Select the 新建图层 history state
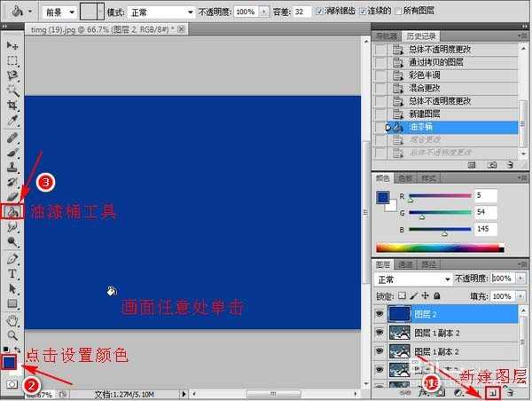Image resolution: width=532 pixels, height=401 pixels. pos(424,114)
